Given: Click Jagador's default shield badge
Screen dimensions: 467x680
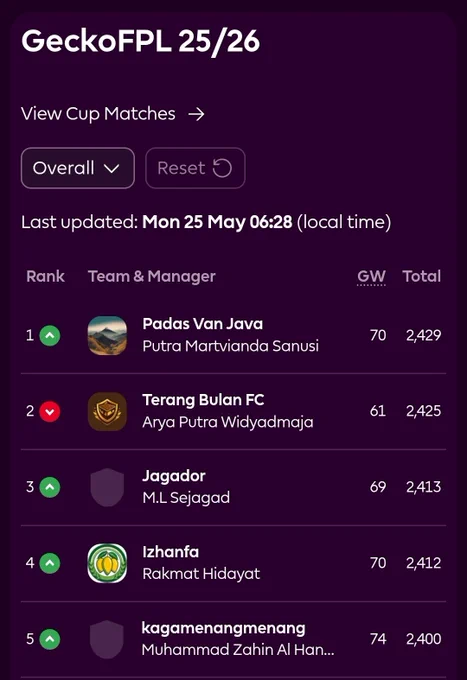Looking at the screenshot, I should click(107, 487).
